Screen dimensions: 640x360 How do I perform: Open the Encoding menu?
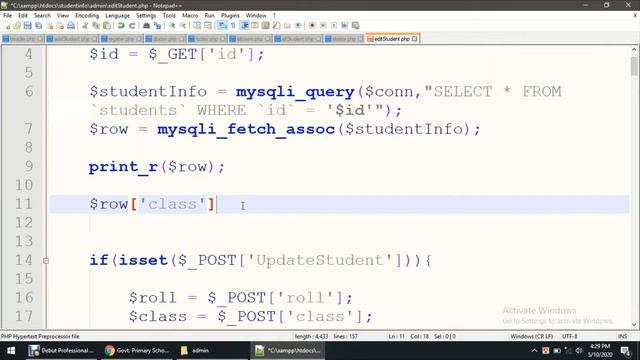87,16
